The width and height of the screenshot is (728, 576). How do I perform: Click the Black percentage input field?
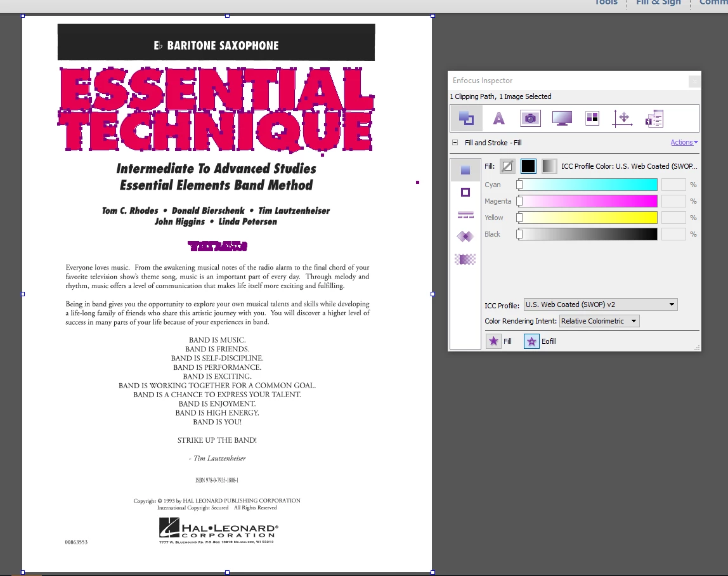click(x=673, y=234)
